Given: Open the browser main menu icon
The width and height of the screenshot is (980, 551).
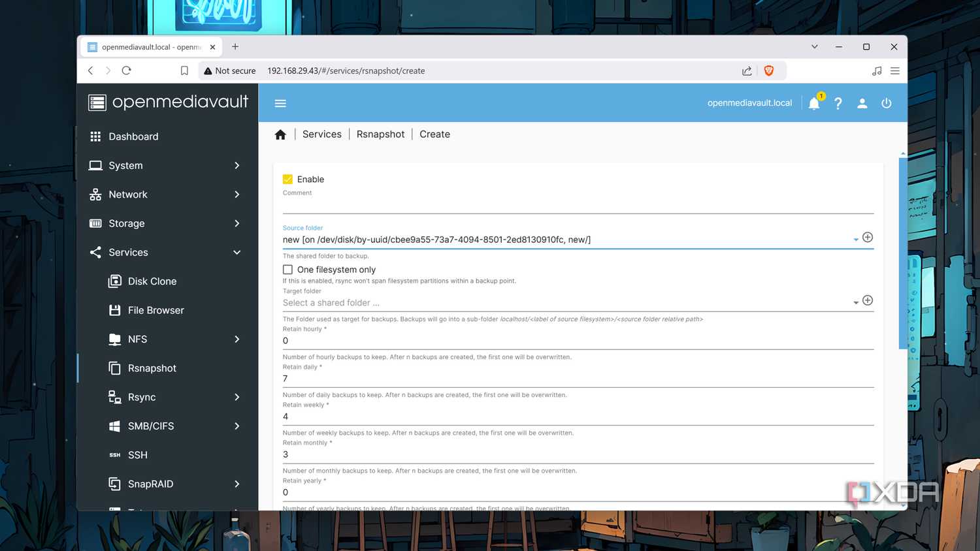Looking at the screenshot, I should (895, 71).
